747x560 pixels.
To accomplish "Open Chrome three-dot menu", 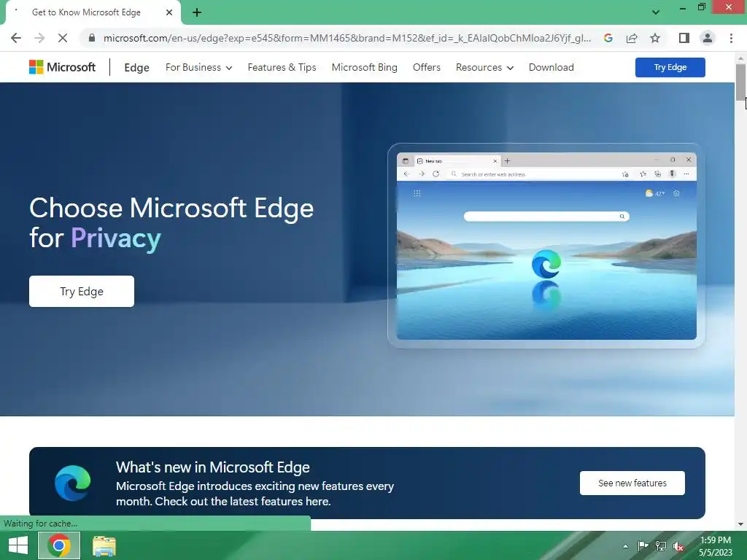I will (731, 38).
